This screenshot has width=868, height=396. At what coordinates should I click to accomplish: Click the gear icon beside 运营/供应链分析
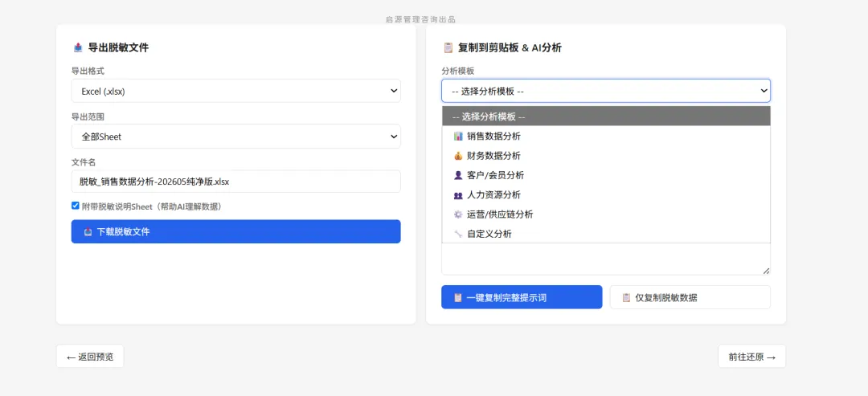click(x=458, y=214)
